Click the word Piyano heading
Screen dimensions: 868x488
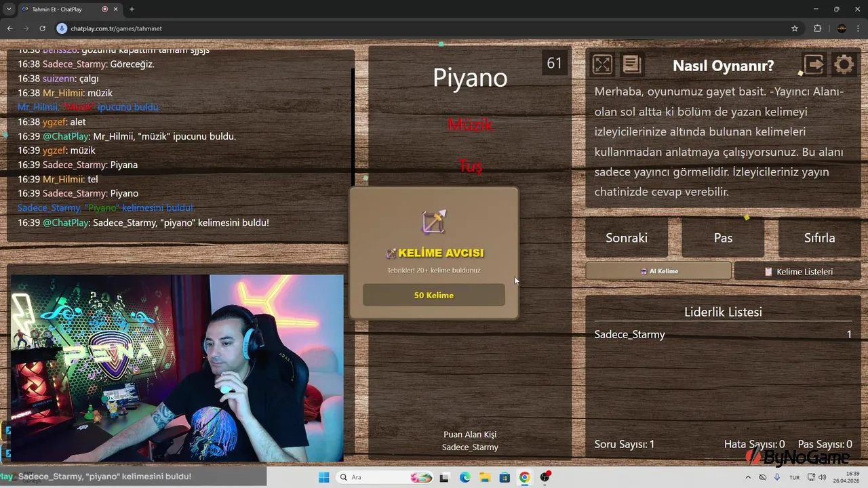pos(470,77)
